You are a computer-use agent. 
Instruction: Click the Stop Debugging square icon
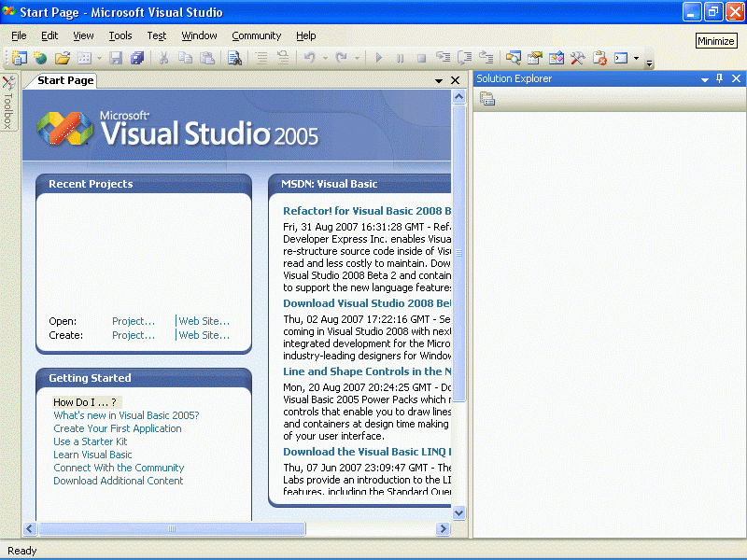pyautogui.click(x=422, y=58)
